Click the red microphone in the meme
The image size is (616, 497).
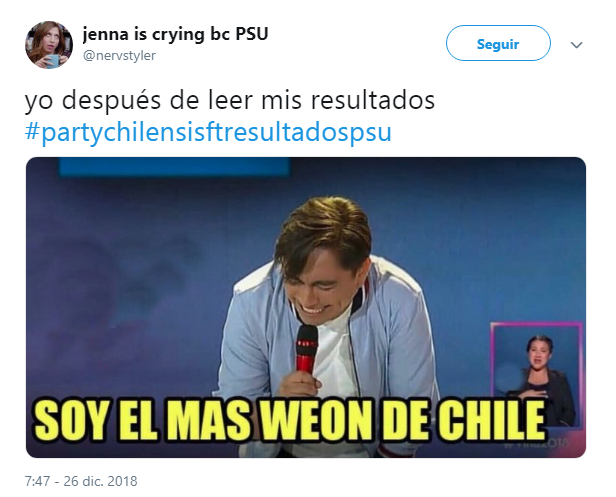coord(306,348)
